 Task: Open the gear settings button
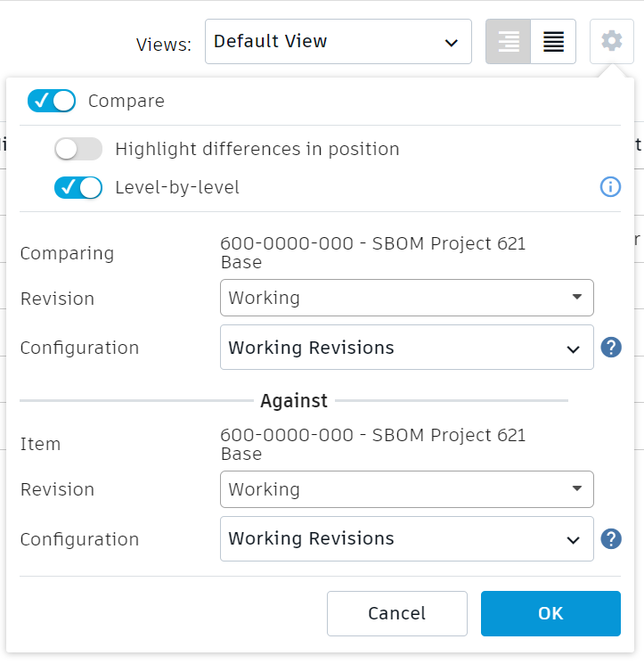pyautogui.click(x=611, y=42)
